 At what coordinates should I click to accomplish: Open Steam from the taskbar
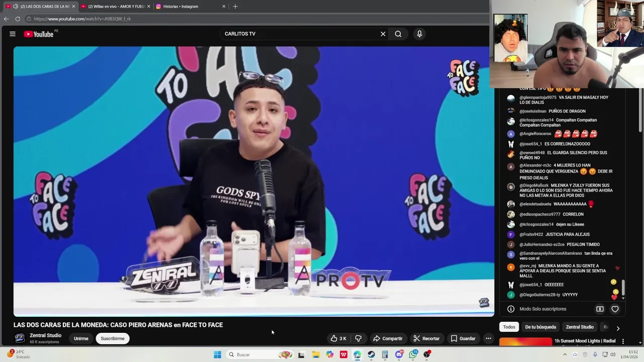pos(371,354)
